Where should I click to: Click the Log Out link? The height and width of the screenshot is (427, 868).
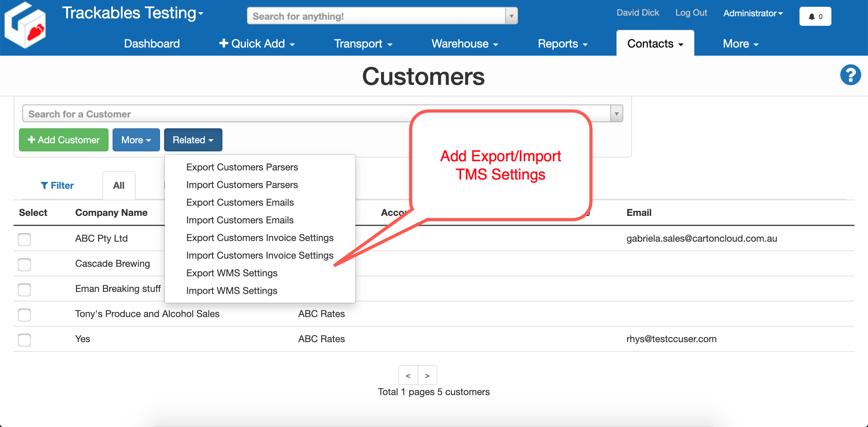coord(691,13)
